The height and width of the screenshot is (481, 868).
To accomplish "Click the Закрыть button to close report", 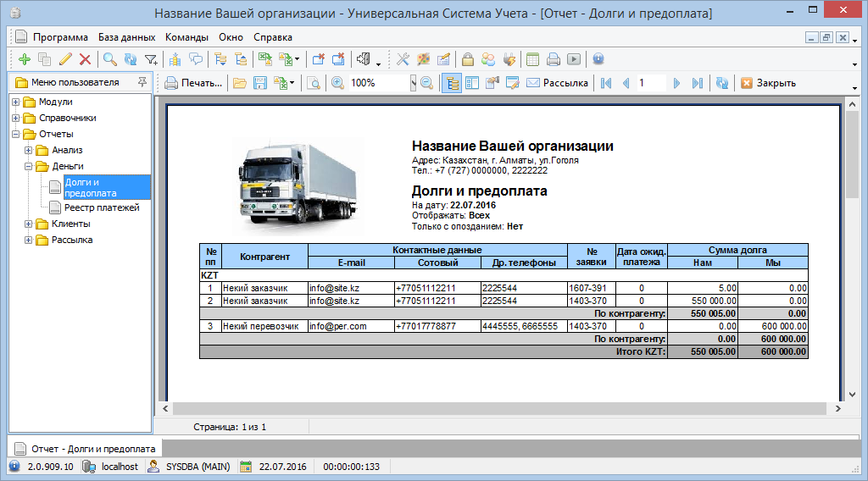I will point(768,83).
